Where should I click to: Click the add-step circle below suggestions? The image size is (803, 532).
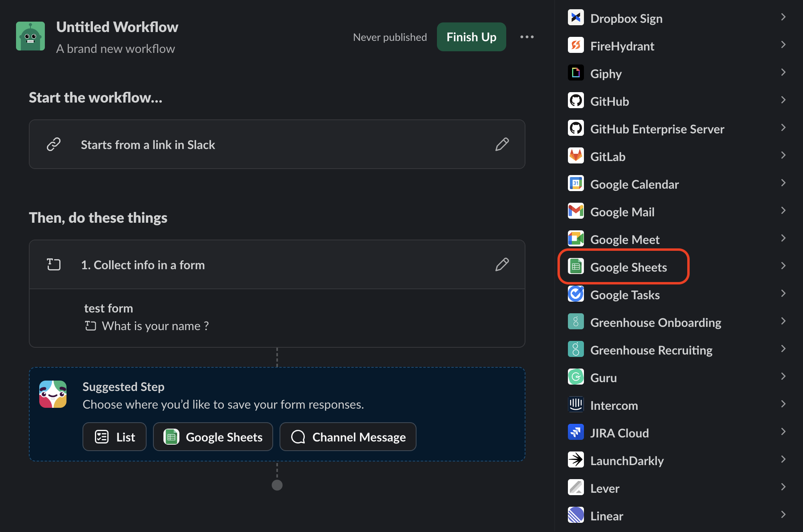[277, 485]
